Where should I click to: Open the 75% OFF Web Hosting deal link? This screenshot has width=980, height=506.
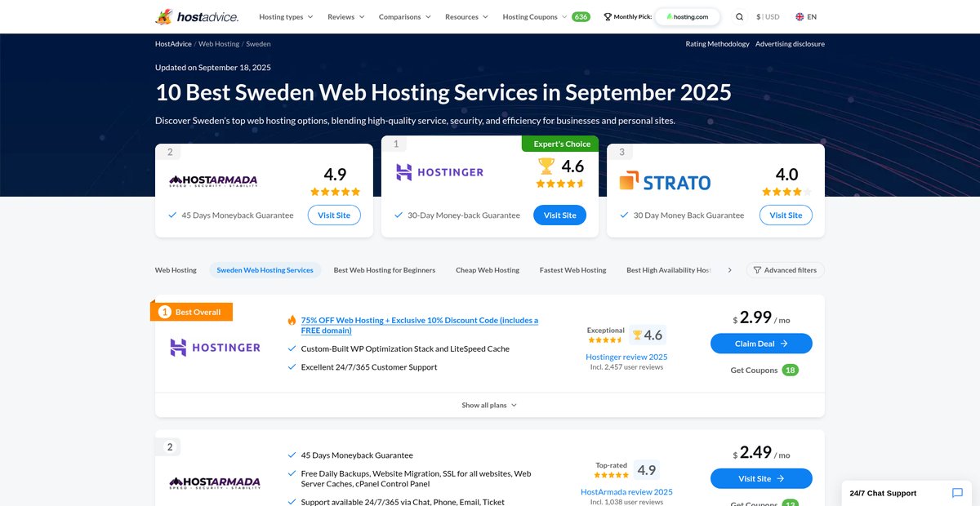click(x=420, y=326)
